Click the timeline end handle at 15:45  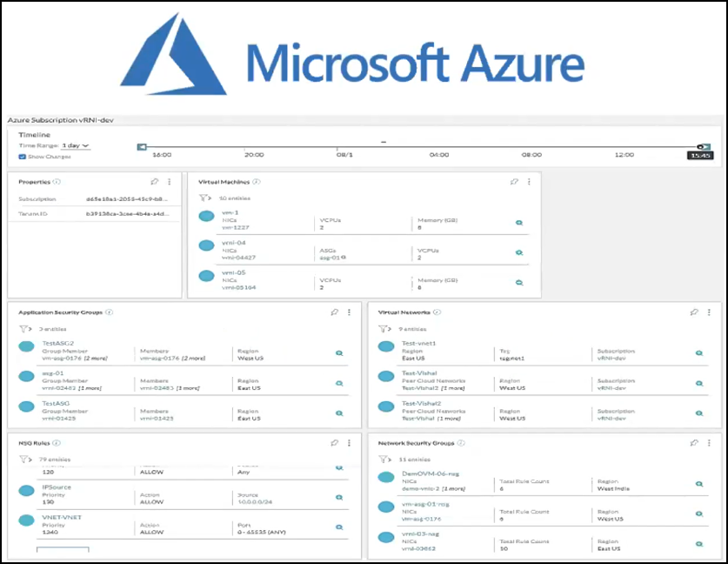click(703, 147)
